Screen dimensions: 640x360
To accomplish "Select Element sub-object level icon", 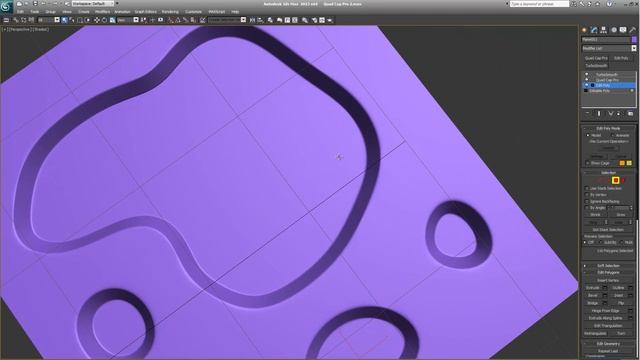I will (623, 180).
